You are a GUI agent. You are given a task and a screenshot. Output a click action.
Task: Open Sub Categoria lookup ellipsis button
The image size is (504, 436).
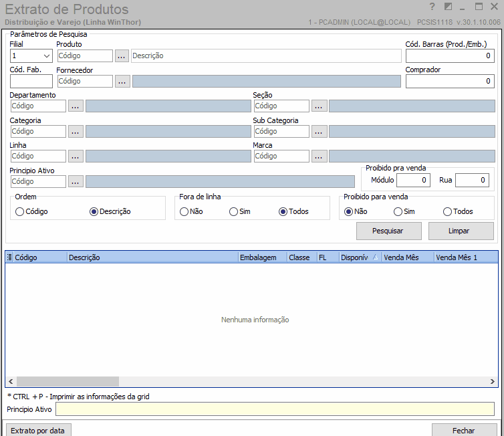(x=319, y=132)
